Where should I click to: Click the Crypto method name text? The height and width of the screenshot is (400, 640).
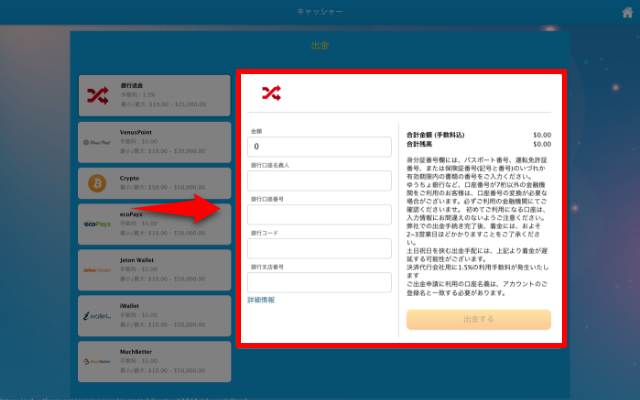130,176
